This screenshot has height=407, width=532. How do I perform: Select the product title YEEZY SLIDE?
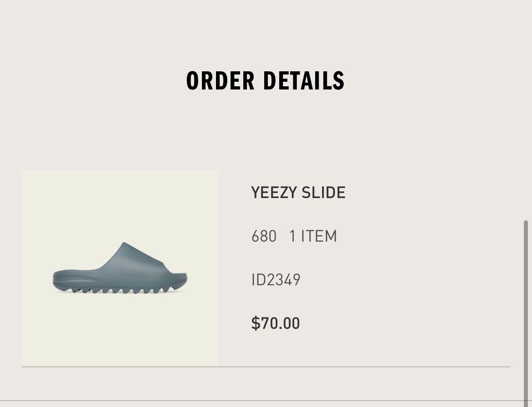tap(298, 192)
